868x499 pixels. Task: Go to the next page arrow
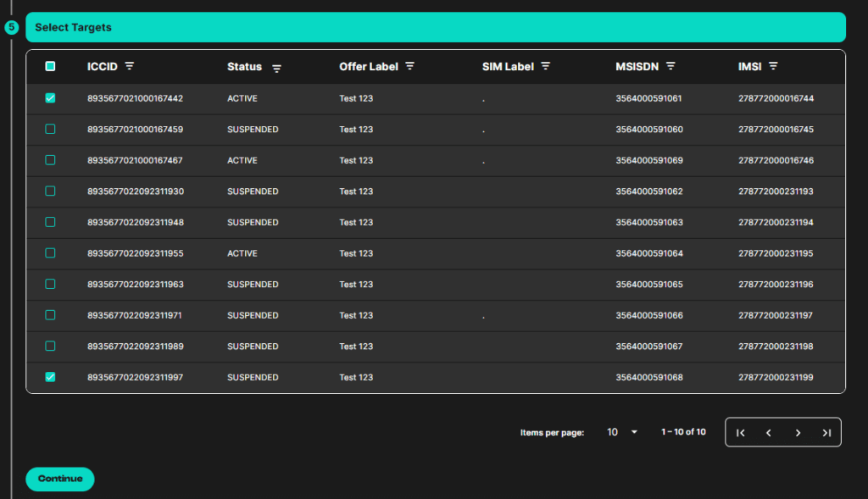coord(798,432)
